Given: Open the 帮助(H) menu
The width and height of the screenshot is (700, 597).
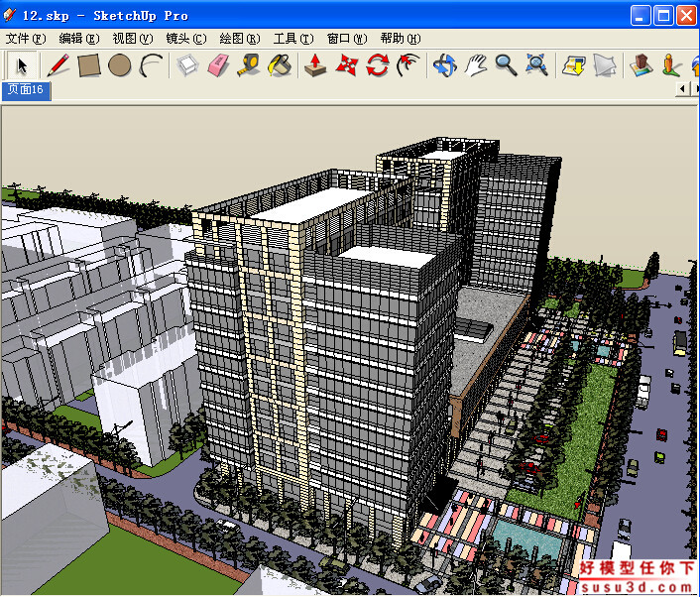Looking at the screenshot, I should click(x=401, y=39).
